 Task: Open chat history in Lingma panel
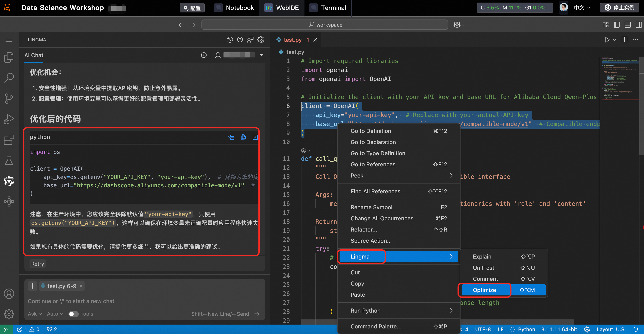tap(230, 40)
